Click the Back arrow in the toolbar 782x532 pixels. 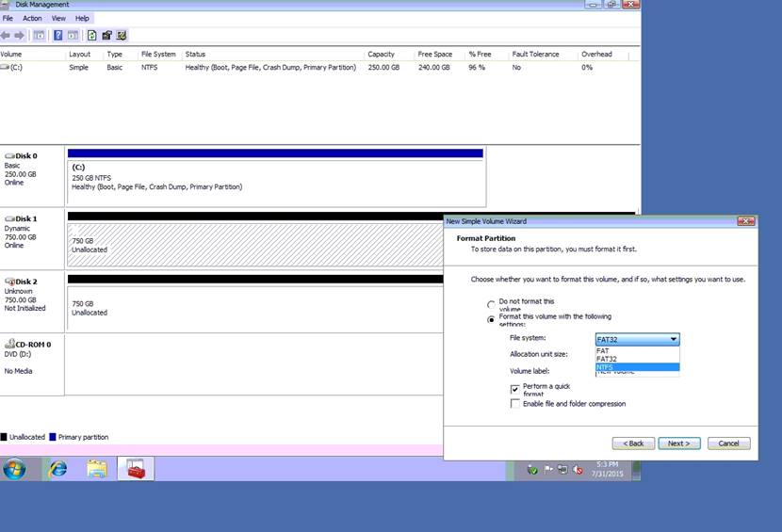[x=6, y=35]
